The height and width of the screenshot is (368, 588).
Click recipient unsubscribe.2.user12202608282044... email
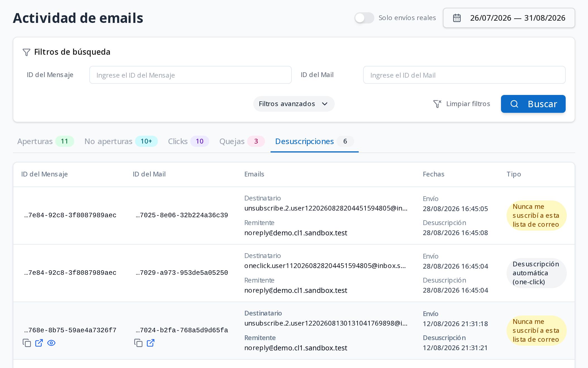point(326,208)
